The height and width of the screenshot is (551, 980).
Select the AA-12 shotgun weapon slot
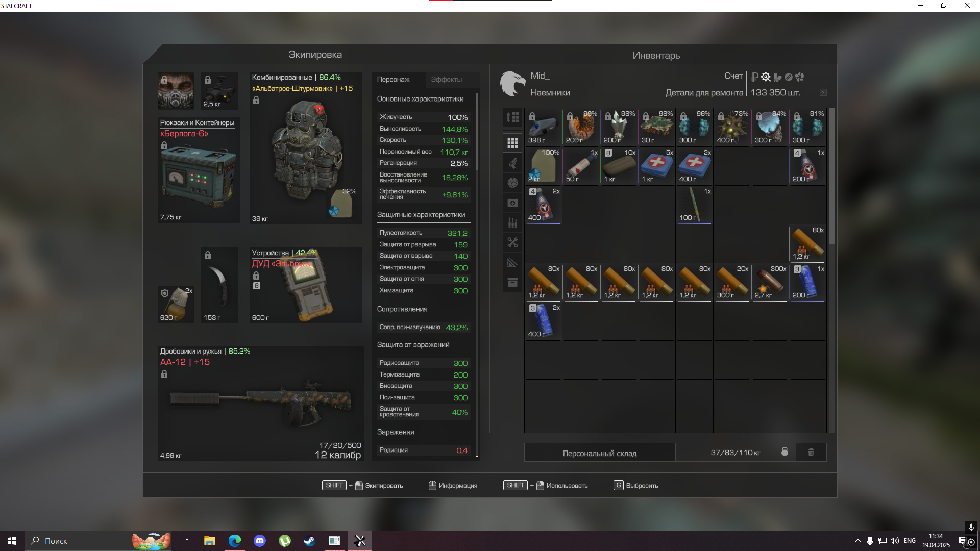point(261,404)
